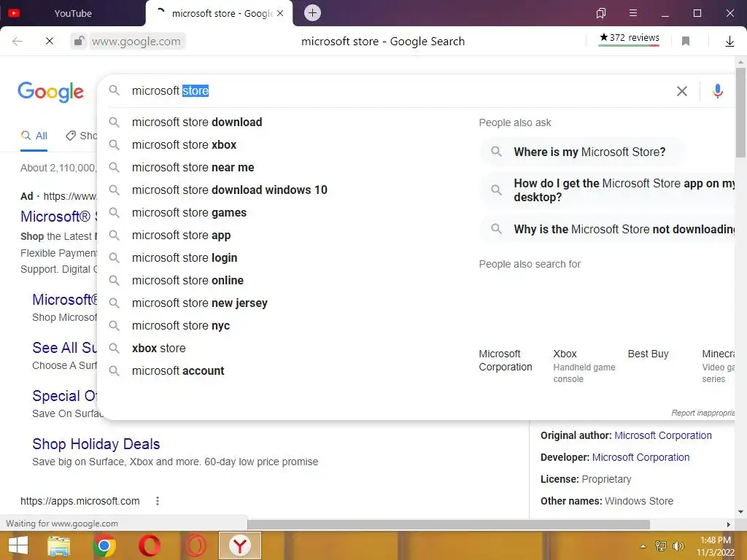
Task: Click the horizontal page scrollbar
Action: 448,524
